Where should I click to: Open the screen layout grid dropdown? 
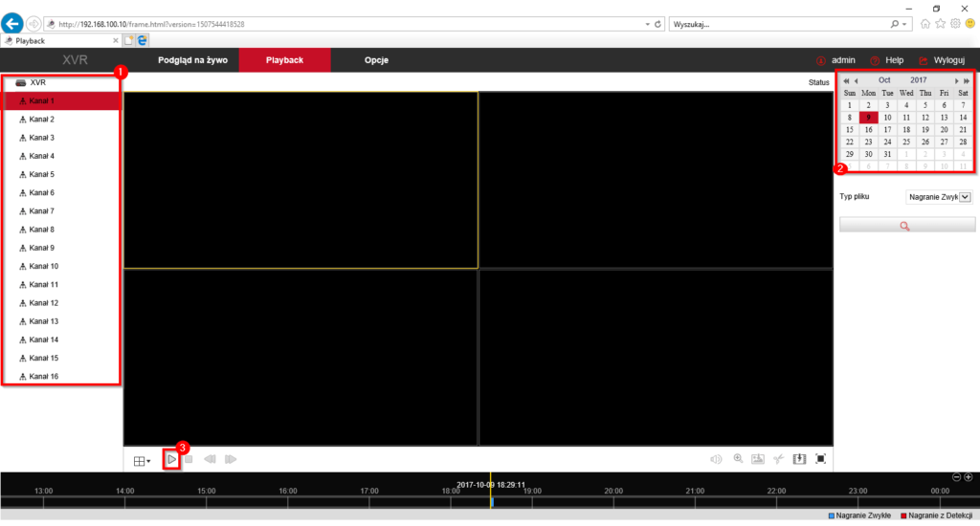point(142,461)
